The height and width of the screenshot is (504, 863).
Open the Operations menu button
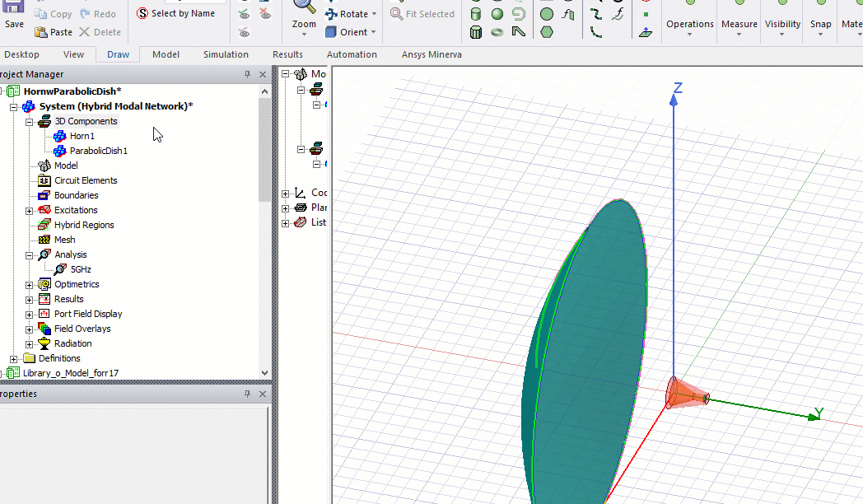689,24
